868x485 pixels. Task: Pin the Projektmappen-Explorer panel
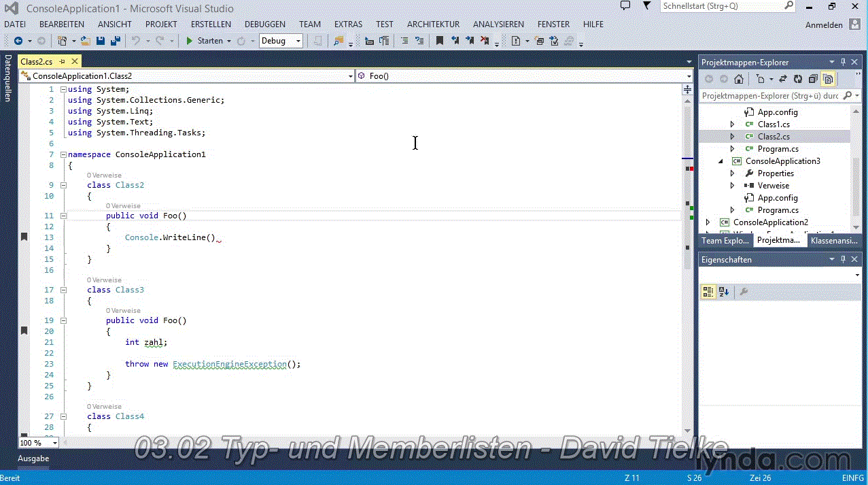[x=844, y=62]
